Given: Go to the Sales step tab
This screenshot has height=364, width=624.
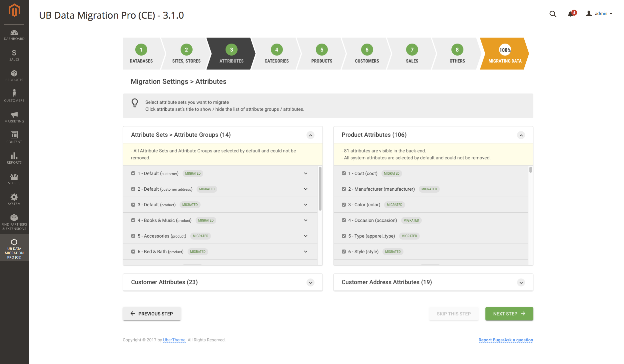Looking at the screenshot, I should click(x=412, y=54).
